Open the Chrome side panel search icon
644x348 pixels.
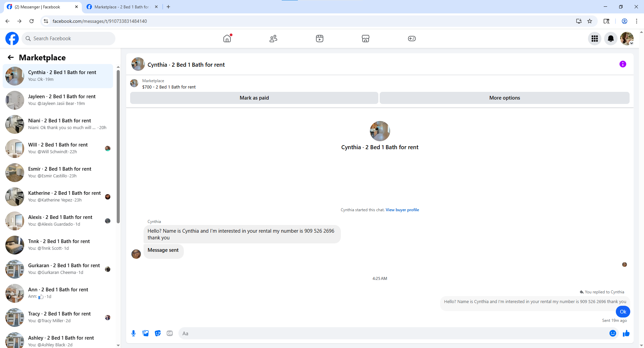point(606,21)
